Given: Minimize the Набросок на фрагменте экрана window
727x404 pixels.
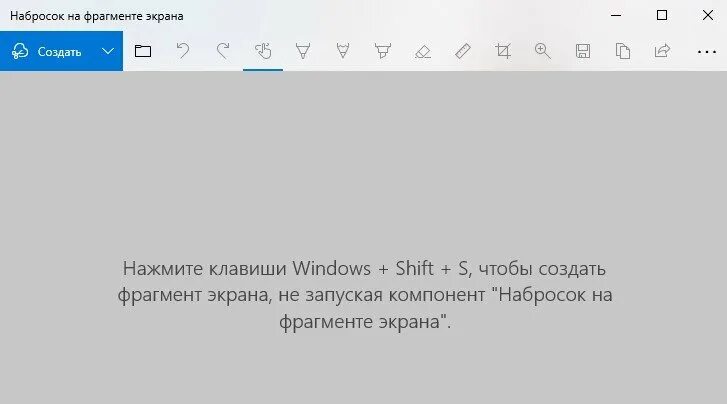Looking at the screenshot, I should pos(616,15).
